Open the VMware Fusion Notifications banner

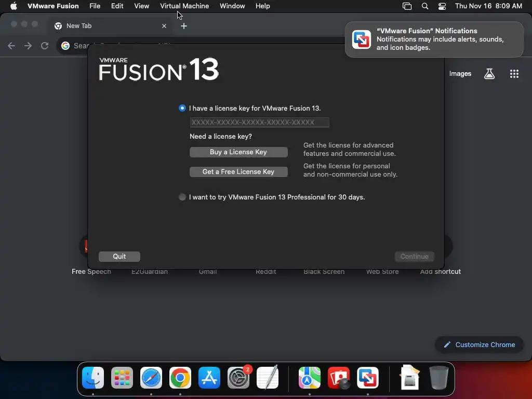point(434,39)
